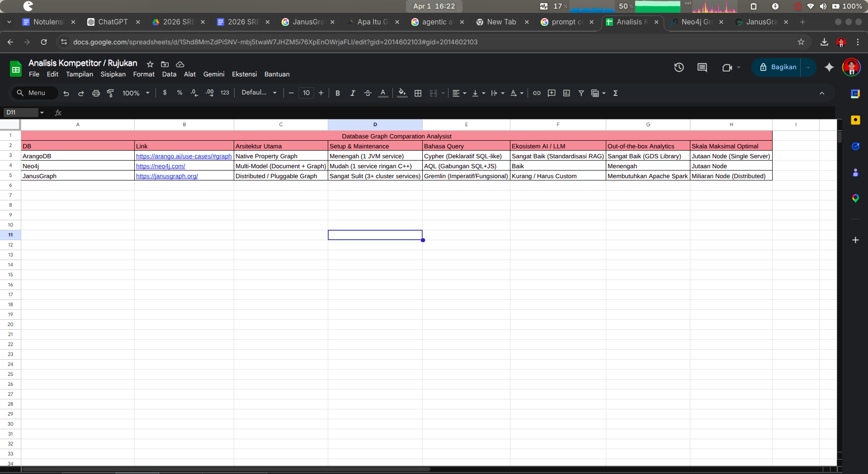Apply percent format to cell
This screenshot has height=474, width=868.
[x=179, y=93]
